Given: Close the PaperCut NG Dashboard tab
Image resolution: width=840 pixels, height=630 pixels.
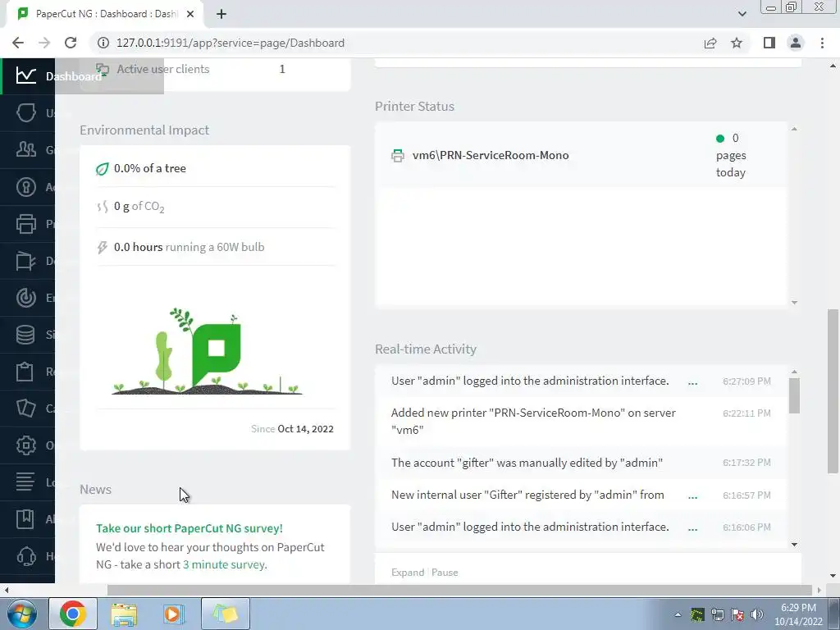Looking at the screenshot, I should [190, 14].
